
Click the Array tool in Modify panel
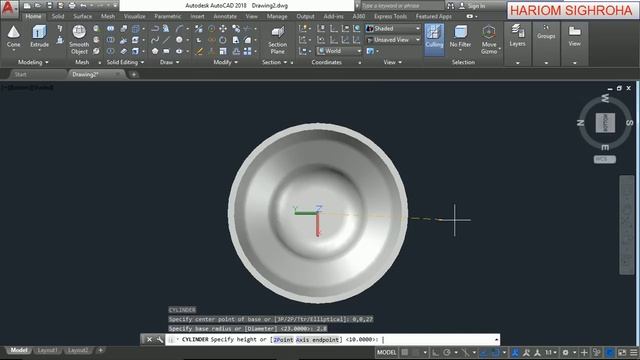(x=247, y=51)
